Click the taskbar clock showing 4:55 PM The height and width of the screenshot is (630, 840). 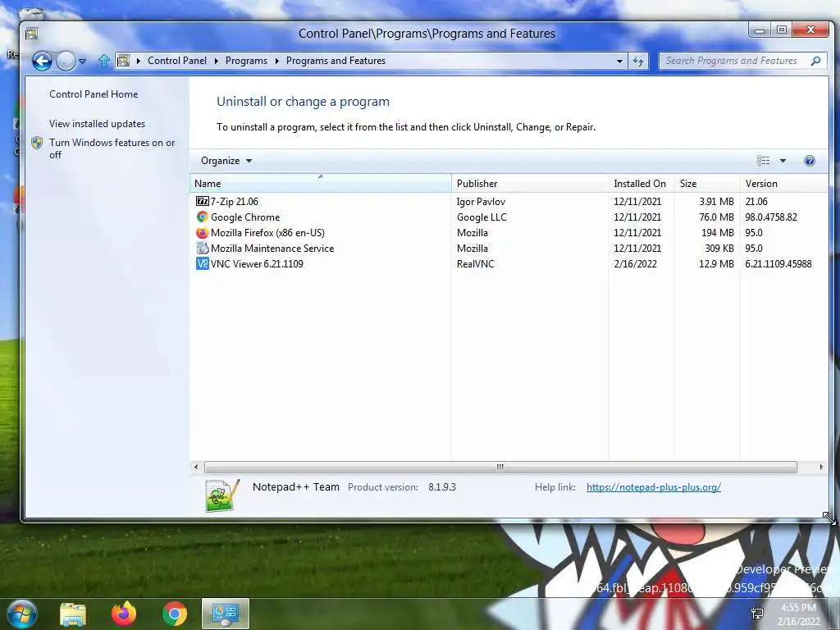coord(799,614)
